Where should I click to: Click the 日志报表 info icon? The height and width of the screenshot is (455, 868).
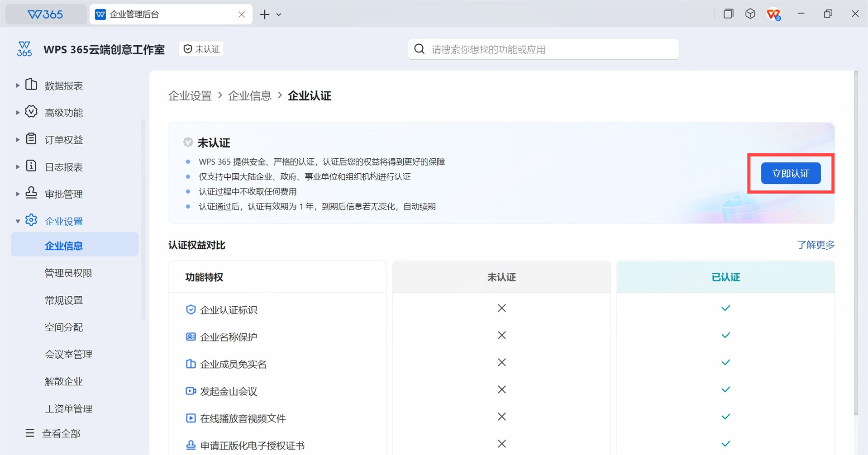(31, 166)
